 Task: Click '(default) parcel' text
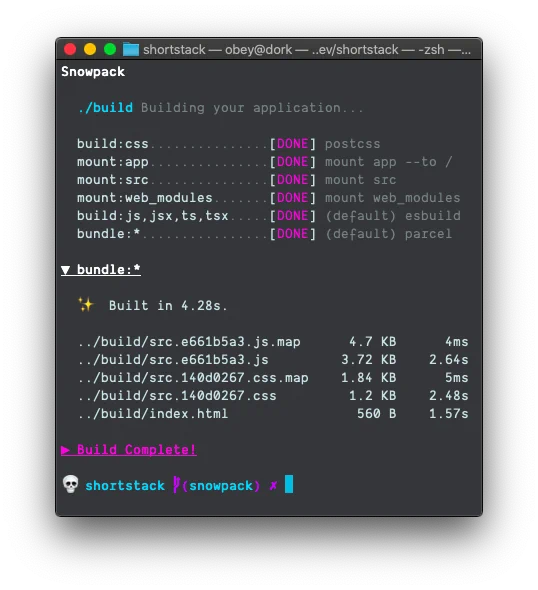[x=388, y=234]
